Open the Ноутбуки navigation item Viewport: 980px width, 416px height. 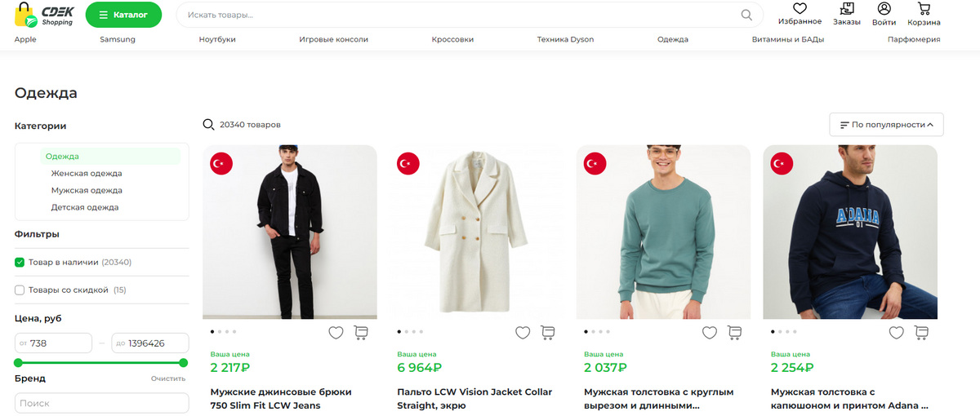click(x=217, y=39)
